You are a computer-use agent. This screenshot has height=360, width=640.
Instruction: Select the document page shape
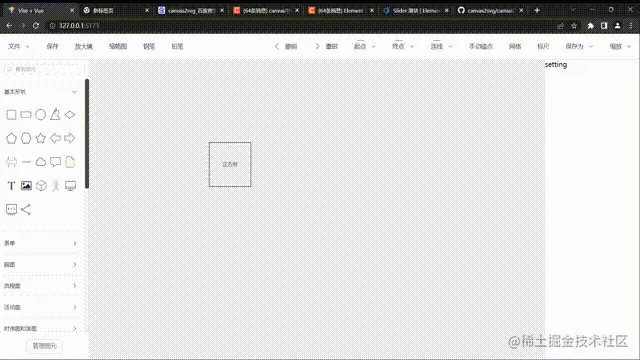[x=70, y=162]
